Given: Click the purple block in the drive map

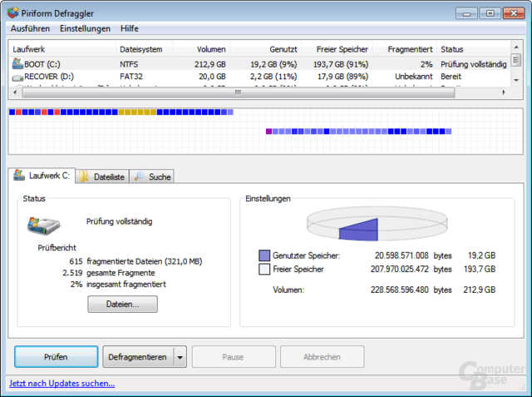Looking at the screenshot, I should coord(269,132).
